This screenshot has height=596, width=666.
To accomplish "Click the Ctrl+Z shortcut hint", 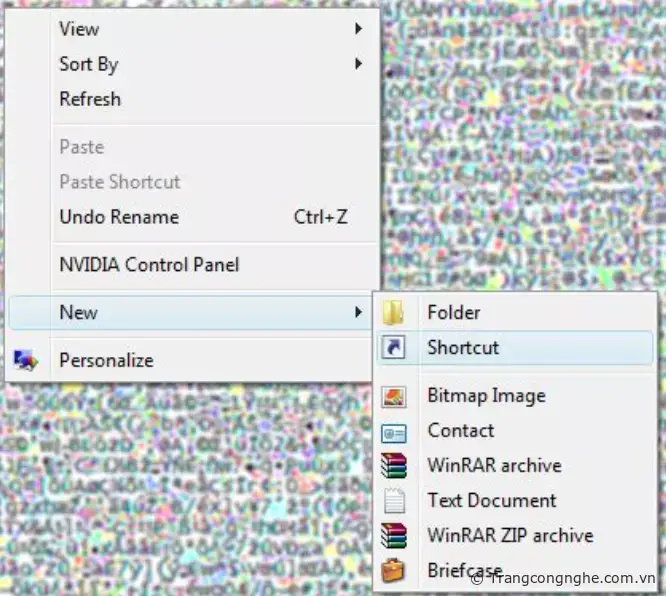I will [x=321, y=217].
